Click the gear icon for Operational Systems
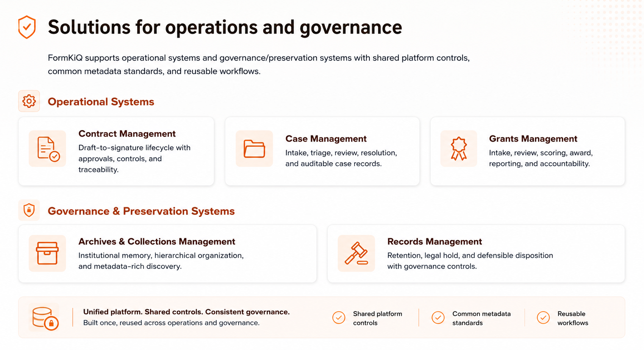 [x=29, y=101]
